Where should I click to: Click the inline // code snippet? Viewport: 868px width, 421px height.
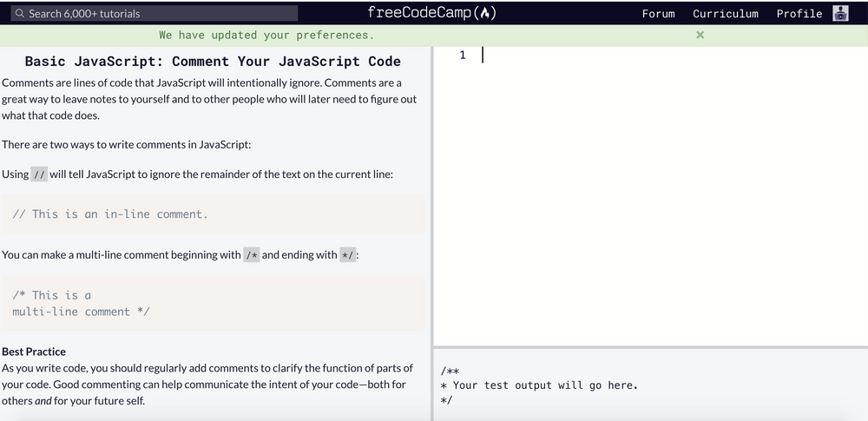pyautogui.click(x=39, y=174)
